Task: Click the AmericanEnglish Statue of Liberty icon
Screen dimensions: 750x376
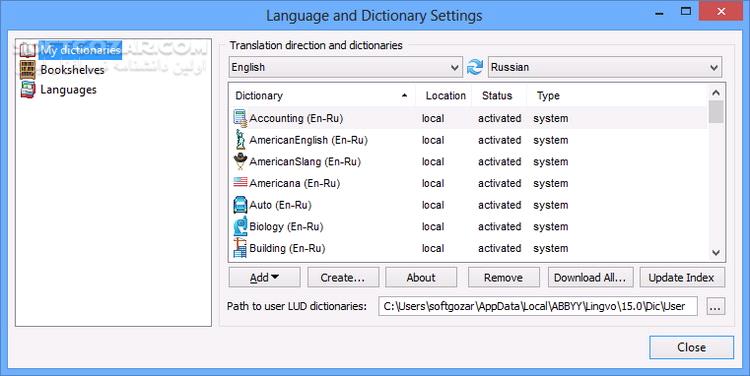Action: pos(240,140)
